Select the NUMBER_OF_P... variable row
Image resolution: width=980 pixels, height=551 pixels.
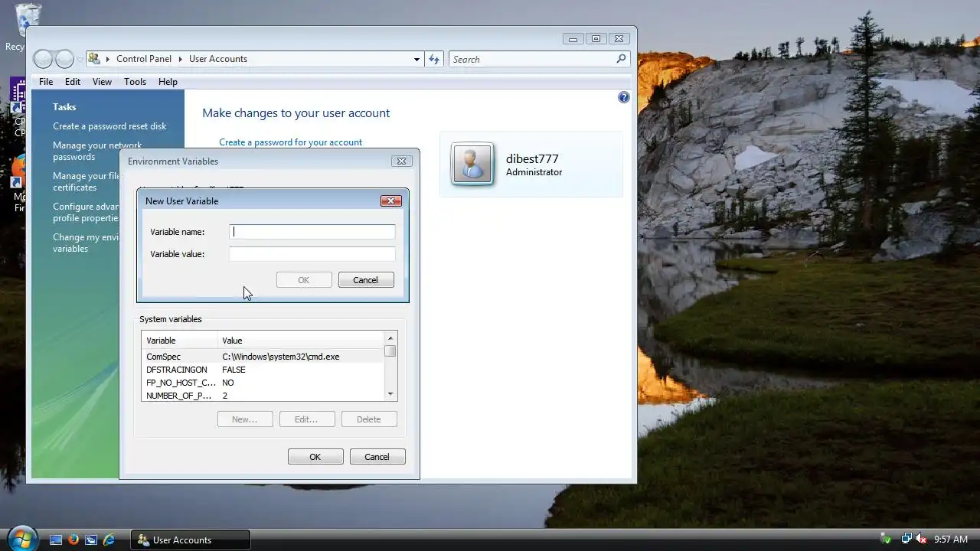[263, 396]
